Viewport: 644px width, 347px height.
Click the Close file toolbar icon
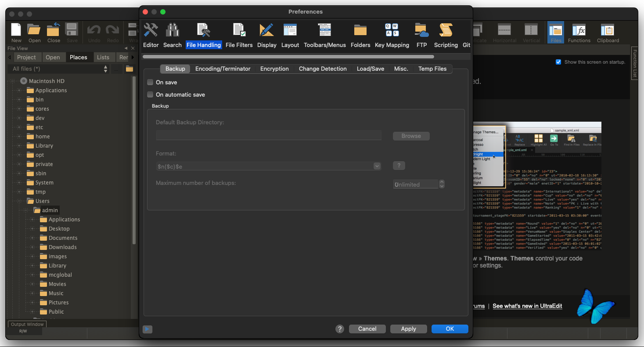pos(54,33)
